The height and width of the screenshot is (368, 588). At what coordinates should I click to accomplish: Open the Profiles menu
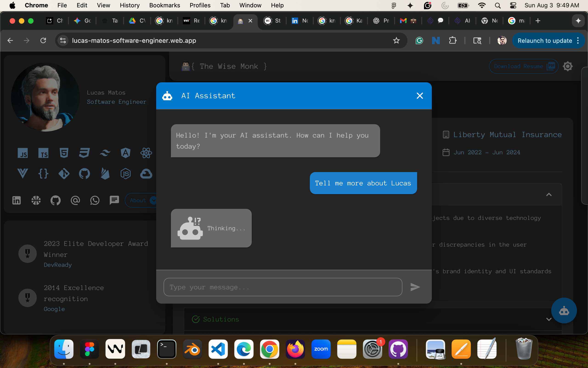pos(200,5)
